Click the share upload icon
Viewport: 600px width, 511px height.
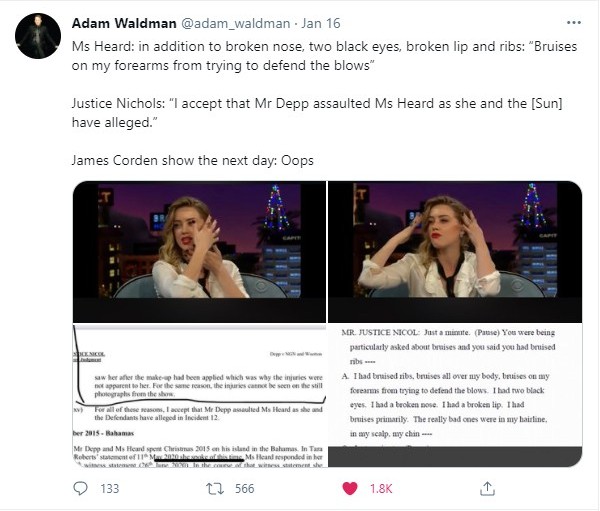coord(487,488)
